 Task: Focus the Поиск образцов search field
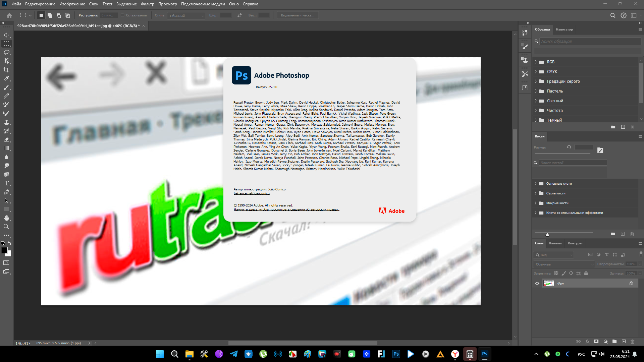pos(591,42)
